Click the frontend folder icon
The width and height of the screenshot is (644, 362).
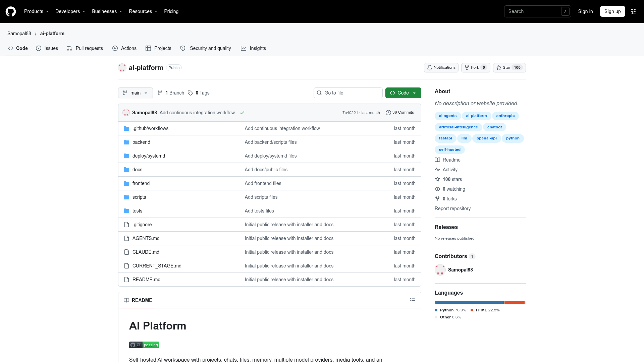126,183
